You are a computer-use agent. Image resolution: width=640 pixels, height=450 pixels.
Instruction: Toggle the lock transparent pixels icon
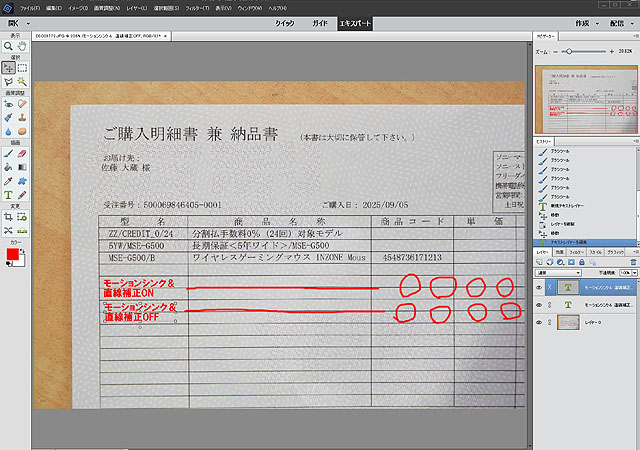(592, 262)
